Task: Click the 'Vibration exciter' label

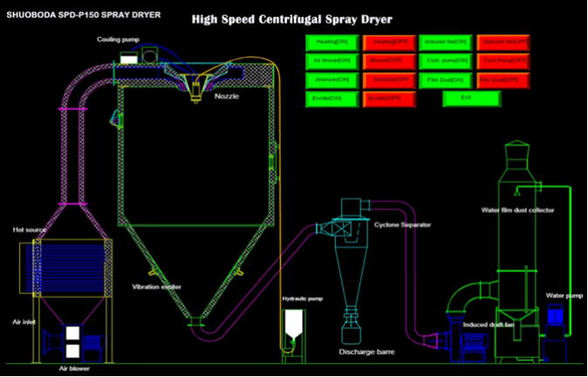Action: point(156,287)
